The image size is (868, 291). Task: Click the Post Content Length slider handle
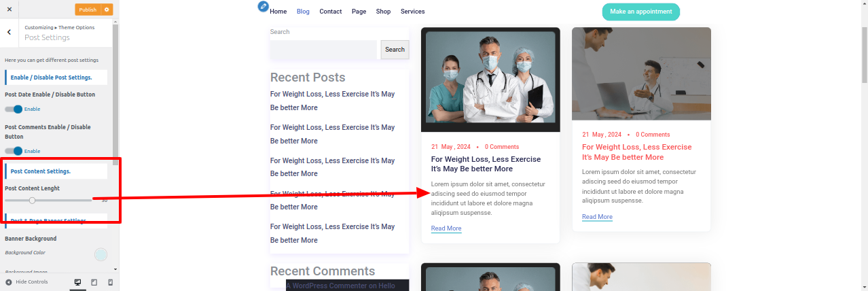(x=32, y=200)
